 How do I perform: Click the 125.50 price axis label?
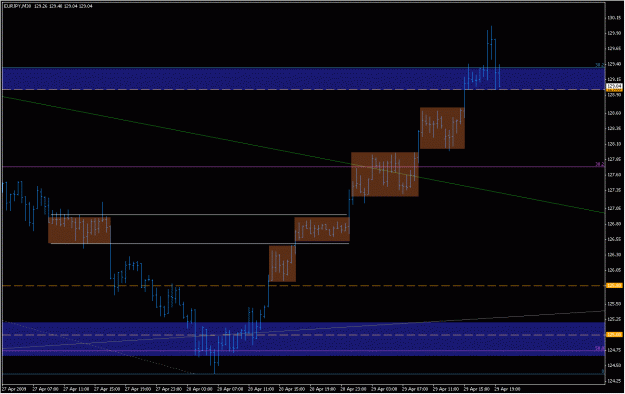(x=614, y=304)
